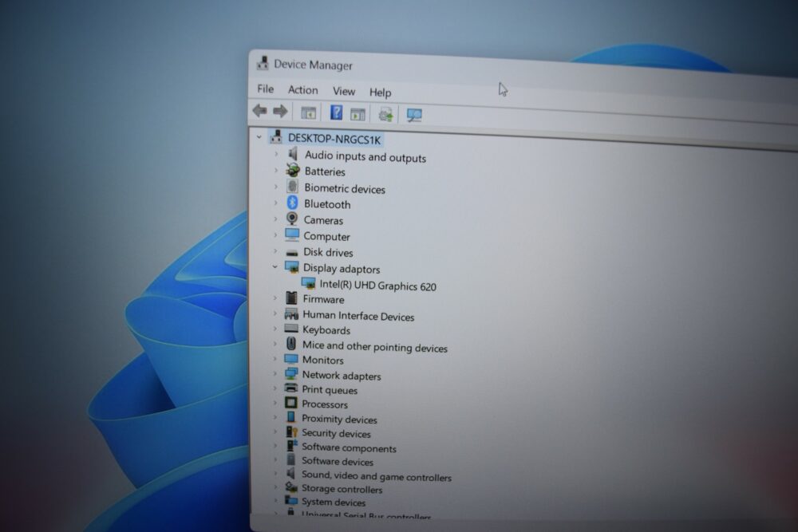The width and height of the screenshot is (798, 532).
Task: Expand the Bluetooth category
Action: 275,203
